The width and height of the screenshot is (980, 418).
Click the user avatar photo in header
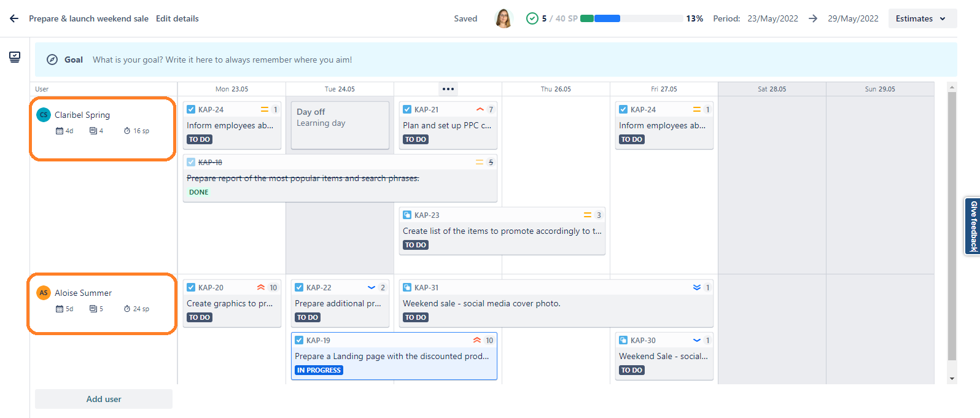pos(504,18)
